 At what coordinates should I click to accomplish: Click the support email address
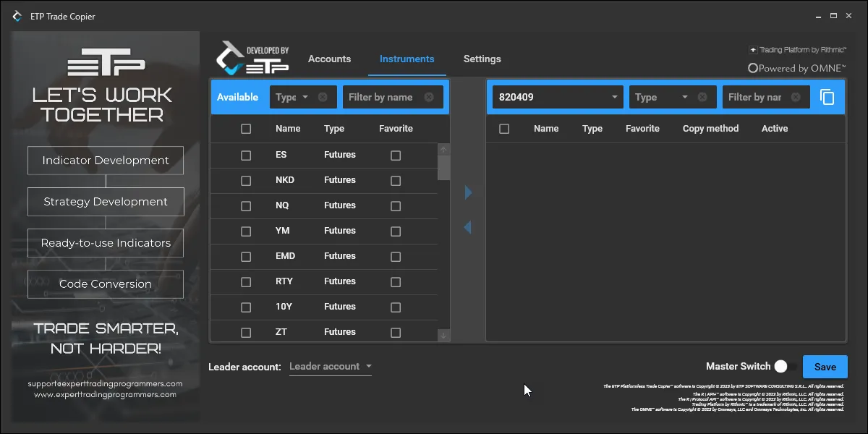[106, 383]
